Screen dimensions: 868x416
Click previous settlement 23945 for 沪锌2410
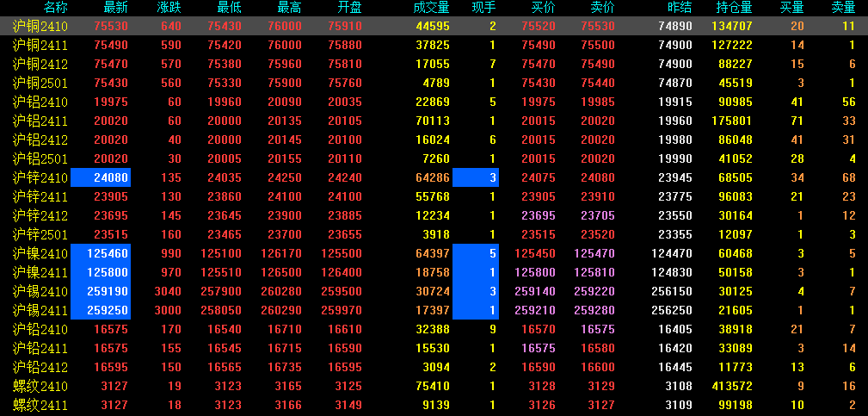pos(675,177)
